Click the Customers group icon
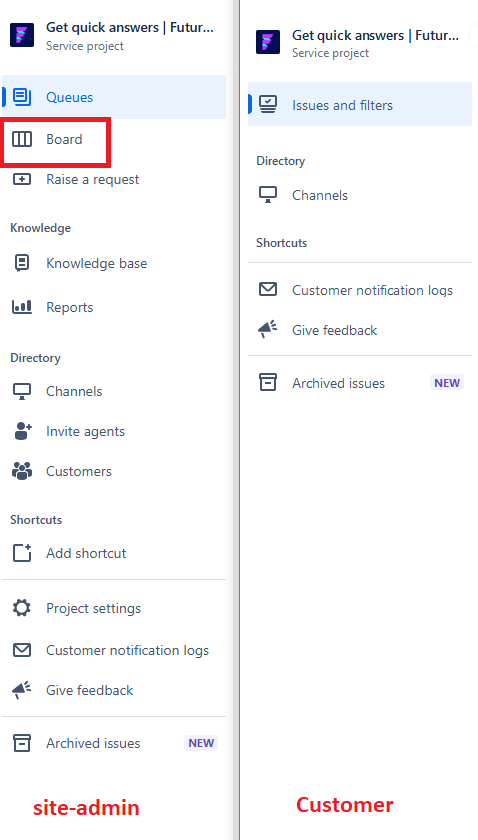The height and width of the screenshot is (840, 478). [x=22, y=471]
